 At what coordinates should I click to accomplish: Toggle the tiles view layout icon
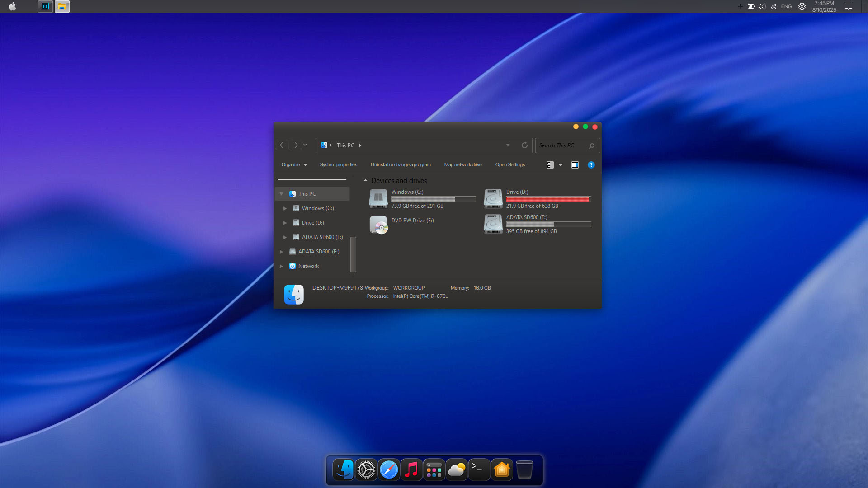pos(550,164)
